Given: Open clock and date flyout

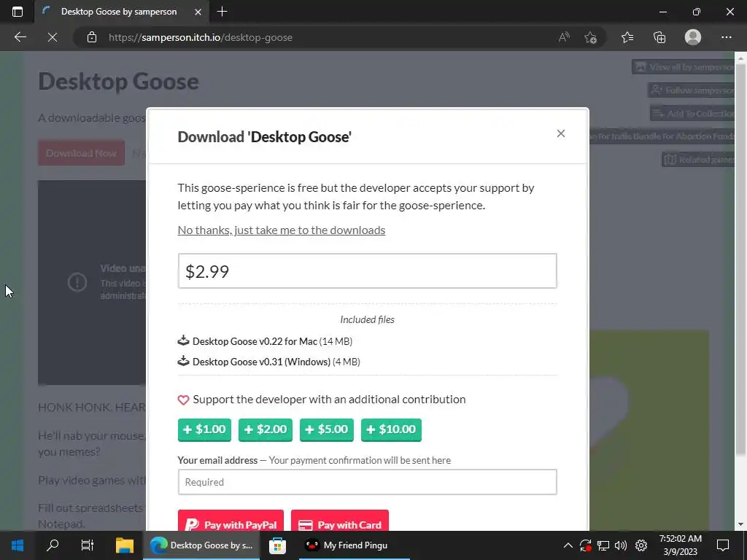Looking at the screenshot, I should click(681, 545).
